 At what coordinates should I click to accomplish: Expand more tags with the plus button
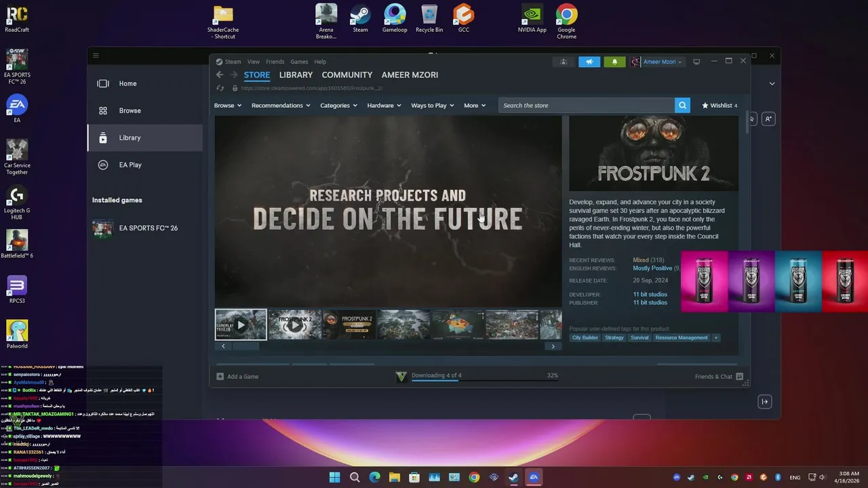coord(715,338)
